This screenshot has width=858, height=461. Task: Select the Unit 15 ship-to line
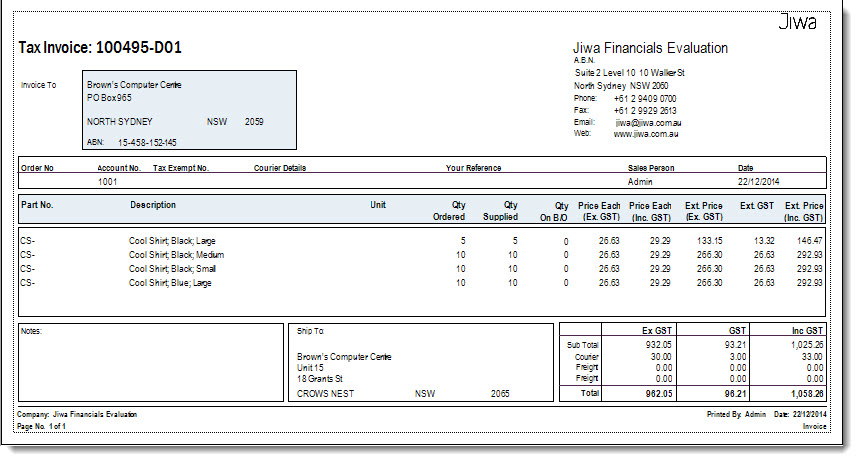[x=310, y=368]
